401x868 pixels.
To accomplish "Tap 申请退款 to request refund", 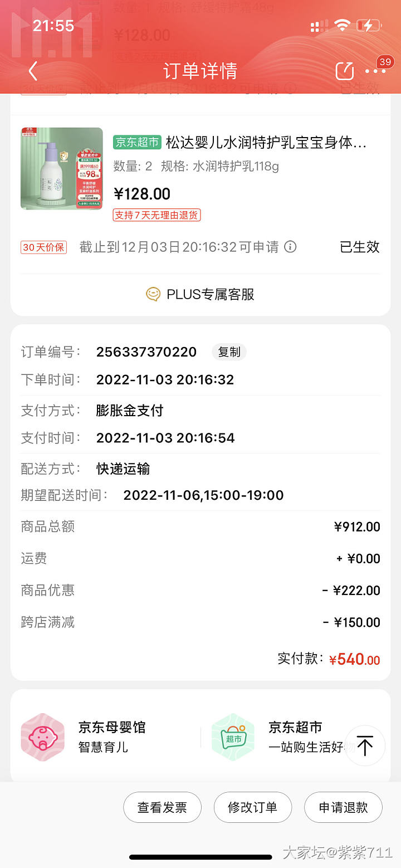I will pos(343,807).
